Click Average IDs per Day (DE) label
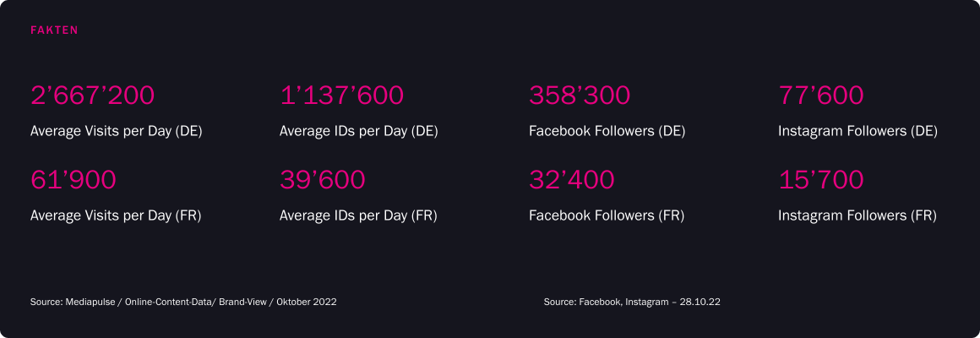Viewport: 980px width, 338px height. 359,132
